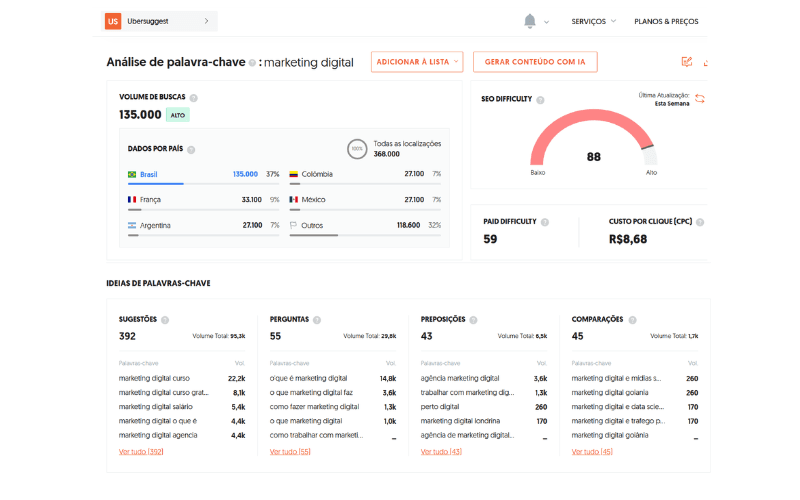Click the Brasil blue progress bar

(156, 184)
